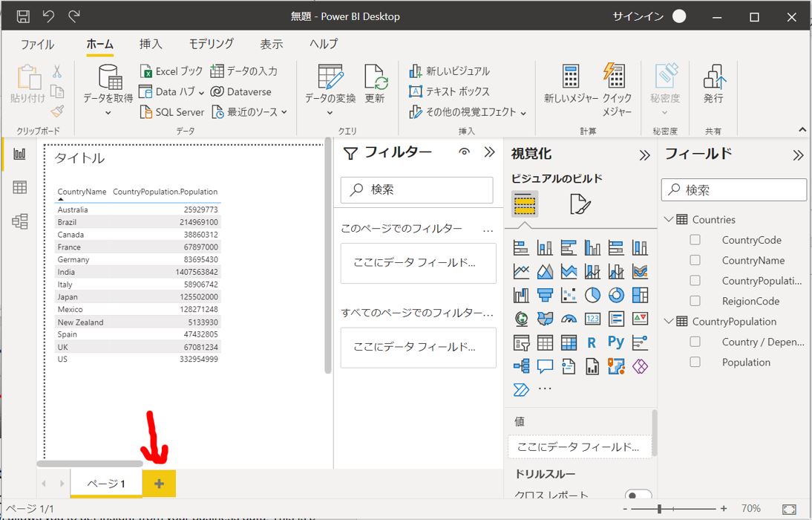This screenshot has width=812, height=520.
Task: Click the fit to page icon
Action: [x=789, y=509]
